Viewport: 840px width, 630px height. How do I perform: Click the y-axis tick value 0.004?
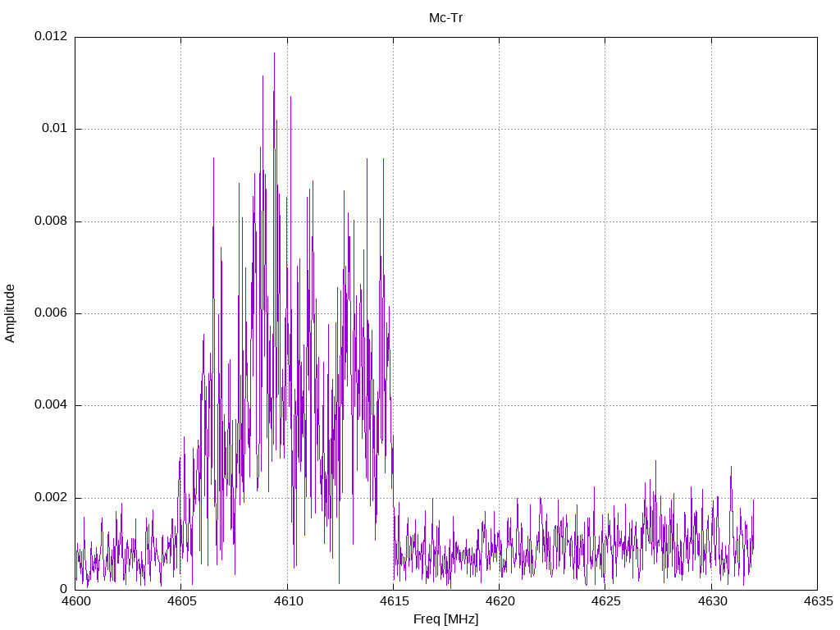[x=51, y=405]
